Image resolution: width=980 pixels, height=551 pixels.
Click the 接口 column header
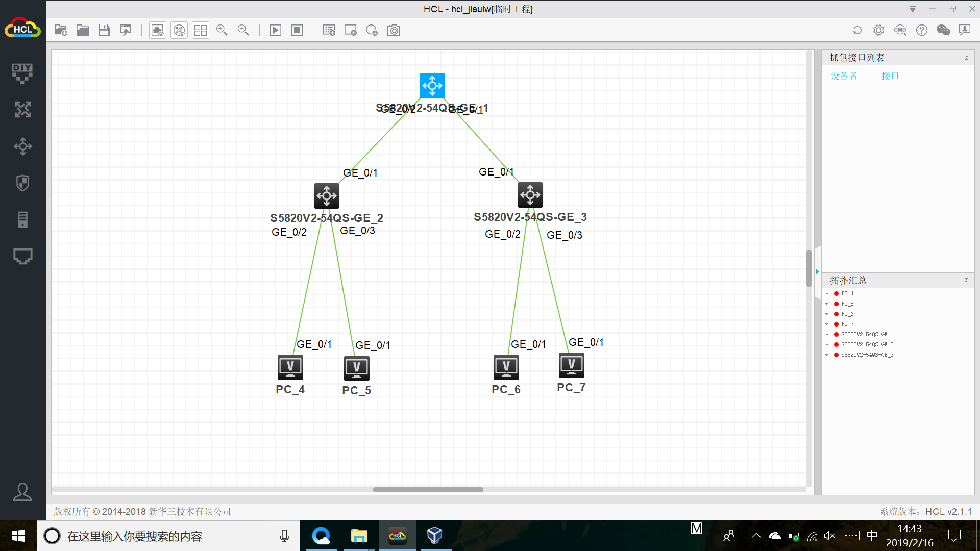pos(890,76)
